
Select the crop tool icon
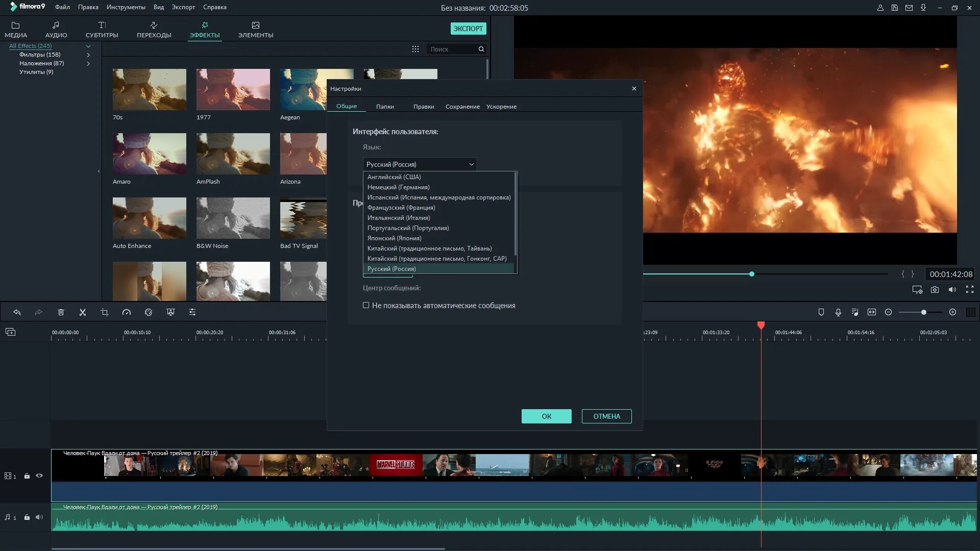click(x=105, y=312)
